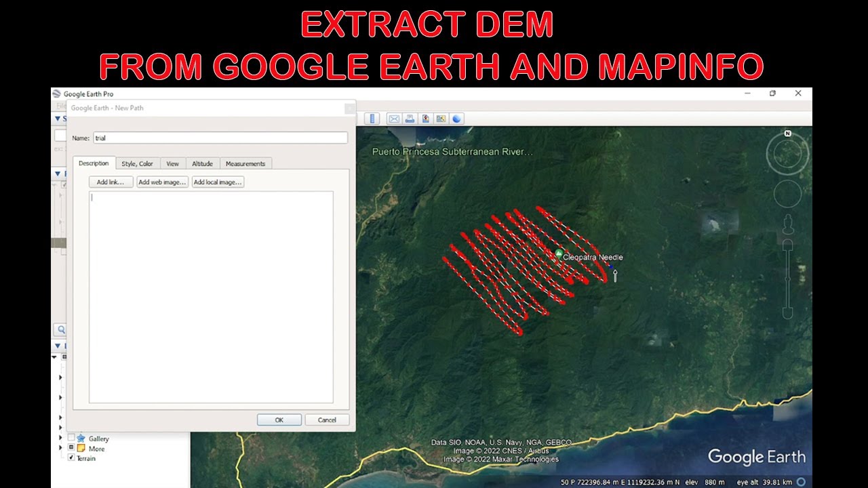Image resolution: width=868 pixels, height=488 pixels.
Task: Click the north N compass indicator
Action: 788,134
